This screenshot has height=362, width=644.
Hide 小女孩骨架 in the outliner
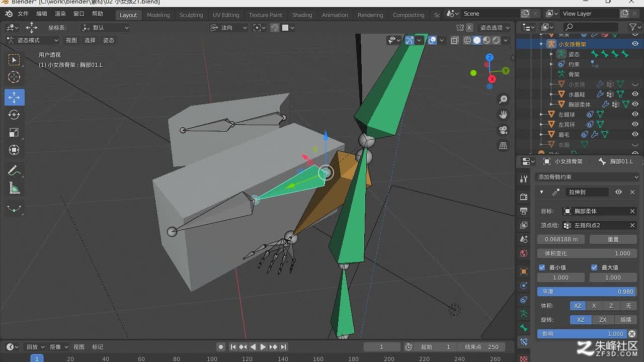point(635,44)
